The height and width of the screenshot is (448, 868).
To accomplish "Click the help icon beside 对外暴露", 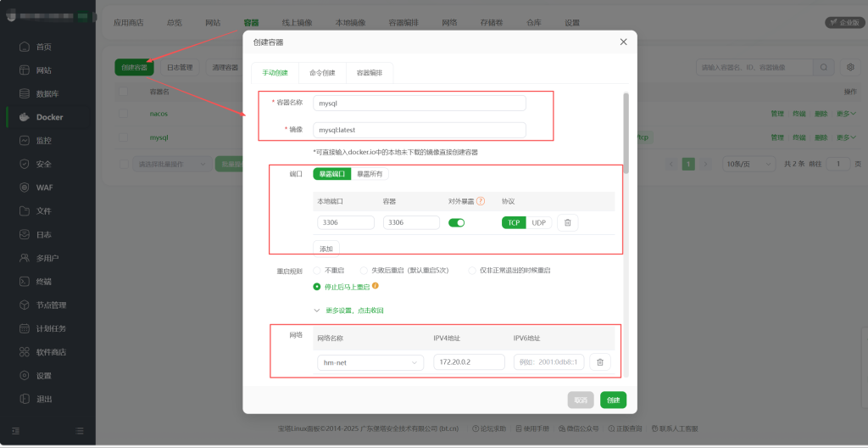I will [x=481, y=201].
